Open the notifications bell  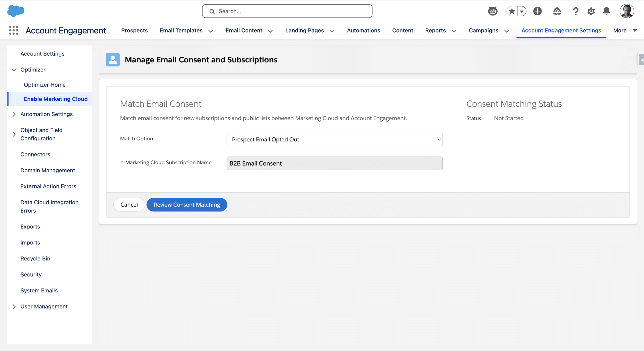(606, 11)
